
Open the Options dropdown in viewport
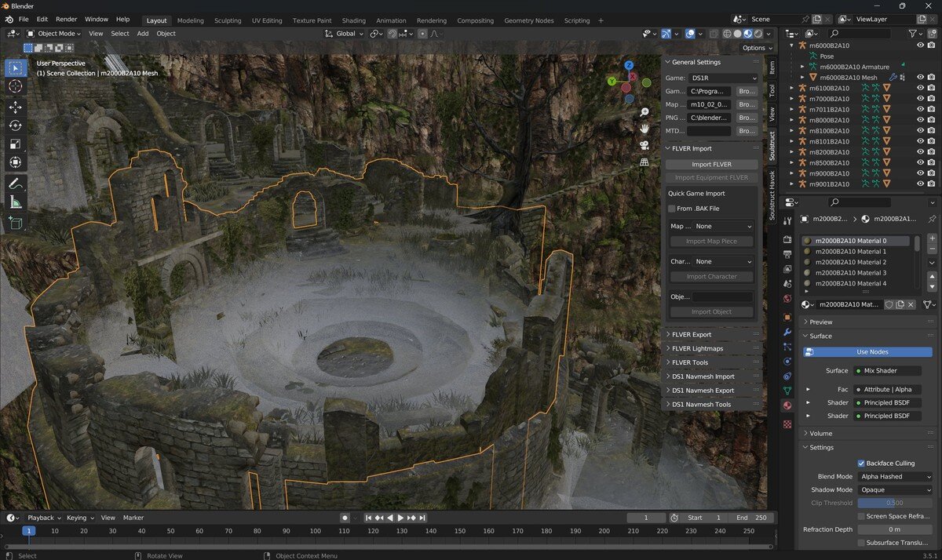click(x=757, y=48)
